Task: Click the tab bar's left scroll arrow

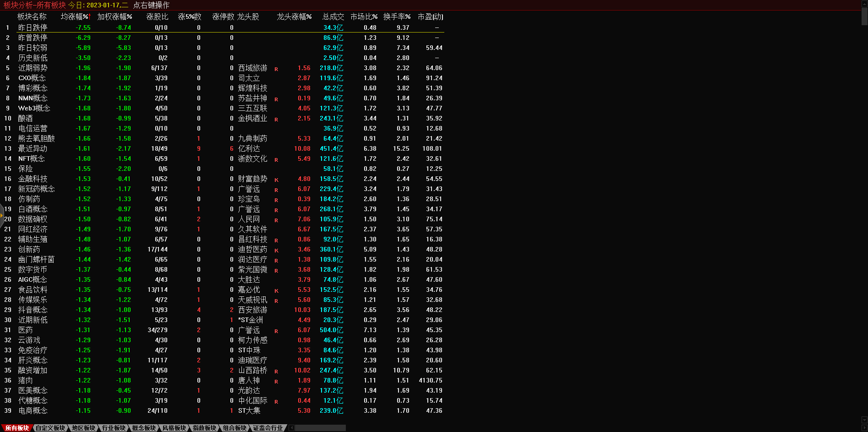Action: (292, 428)
